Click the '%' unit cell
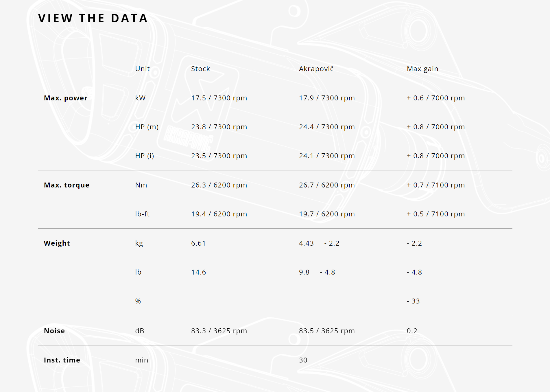This screenshot has height=392, width=550. (138, 301)
